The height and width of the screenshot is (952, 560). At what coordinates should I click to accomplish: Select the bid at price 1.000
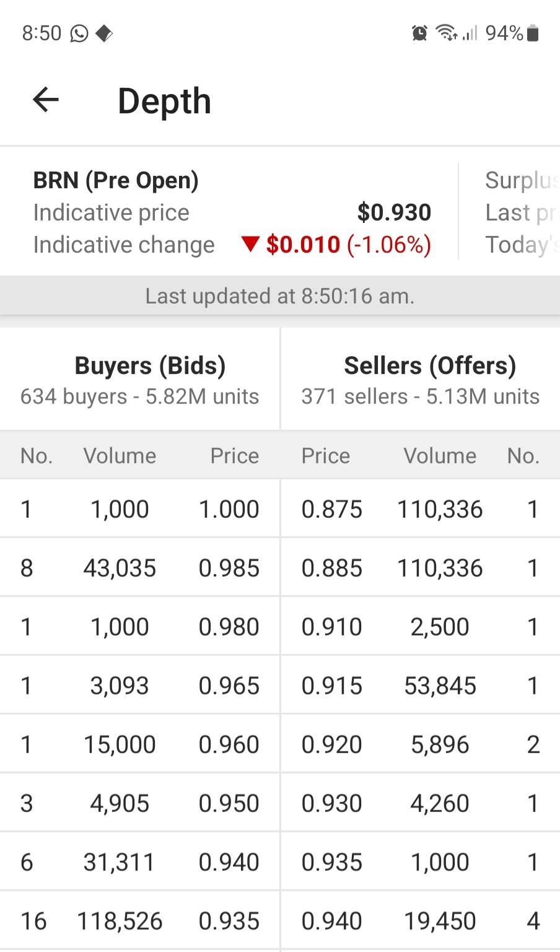[229, 509]
